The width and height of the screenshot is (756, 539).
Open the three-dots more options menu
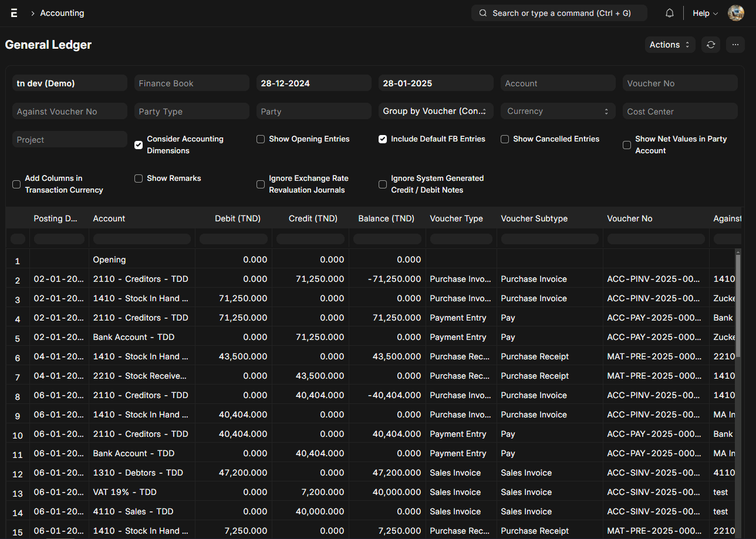click(735, 45)
